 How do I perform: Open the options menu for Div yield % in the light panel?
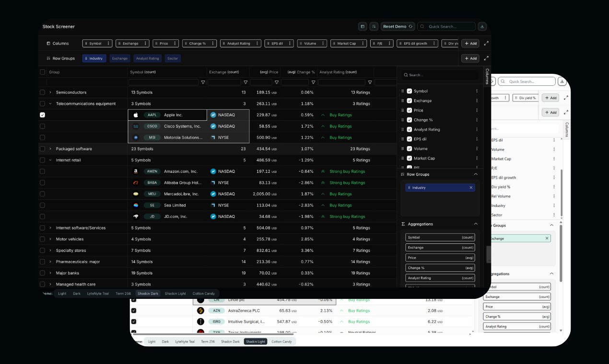[554, 187]
